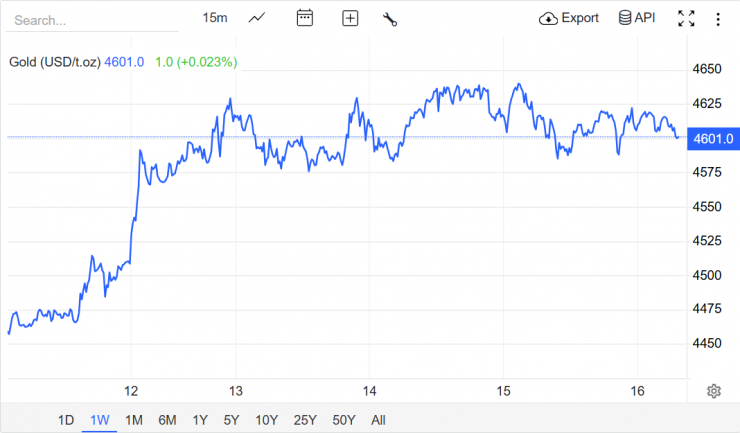
Task: Click the 4500 price axis label
Action: (706, 275)
